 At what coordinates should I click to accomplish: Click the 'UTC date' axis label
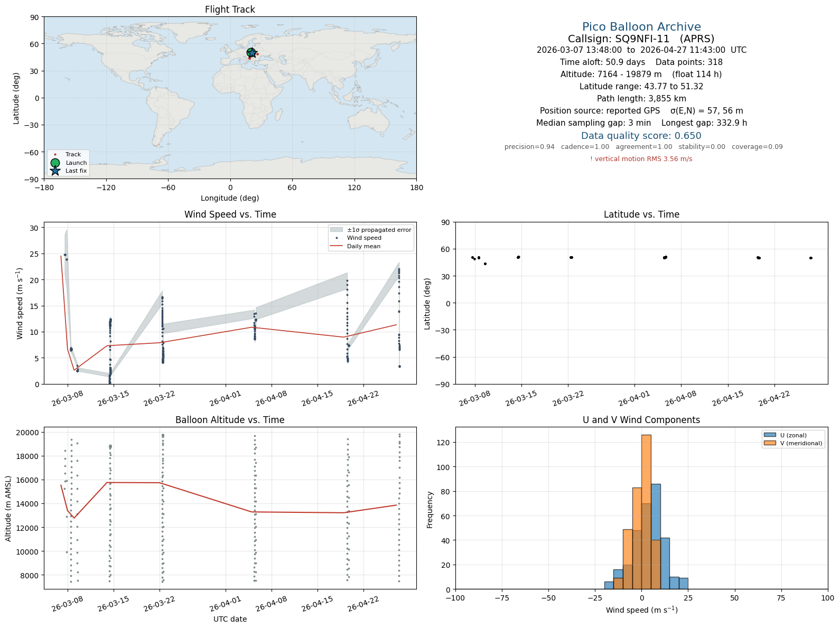[230, 619]
